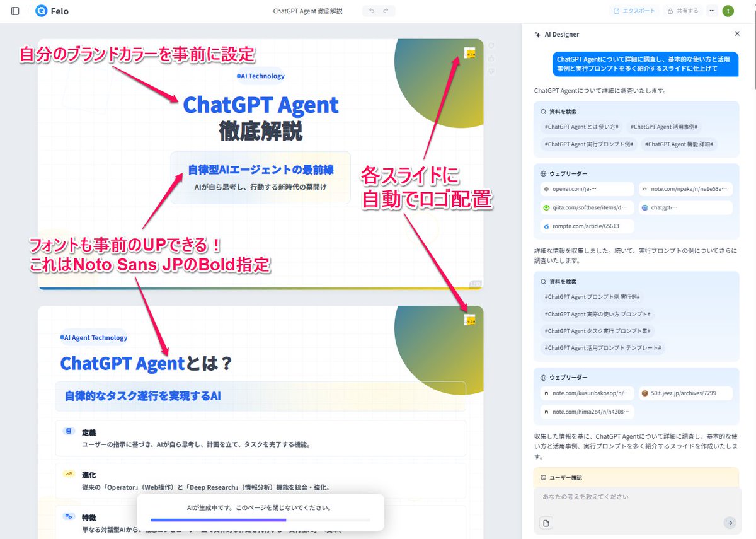Click the redo arrow button
Image resolution: width=756 pixels, height=539 pixels.
(x=386, y=11)
